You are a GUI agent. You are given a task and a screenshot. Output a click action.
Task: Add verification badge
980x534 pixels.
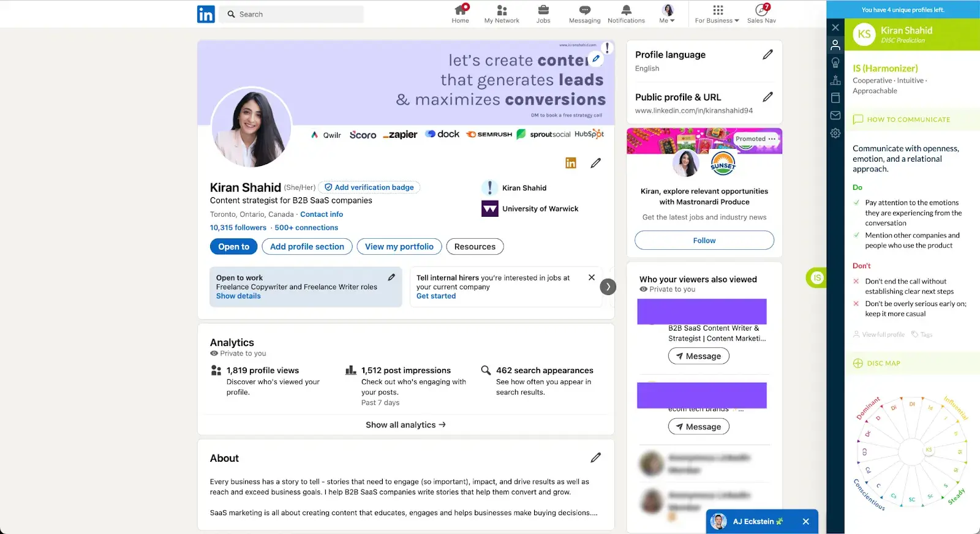tap(369, 187)
